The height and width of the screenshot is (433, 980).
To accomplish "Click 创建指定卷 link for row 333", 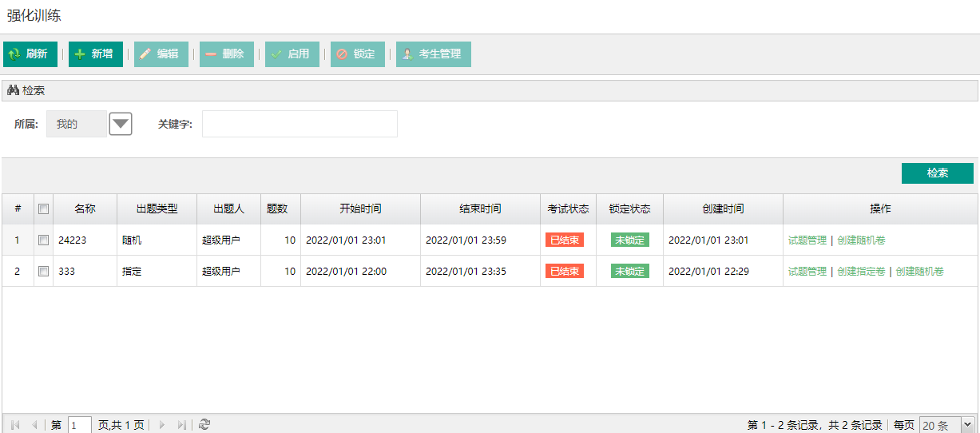I will pos(861,271).
